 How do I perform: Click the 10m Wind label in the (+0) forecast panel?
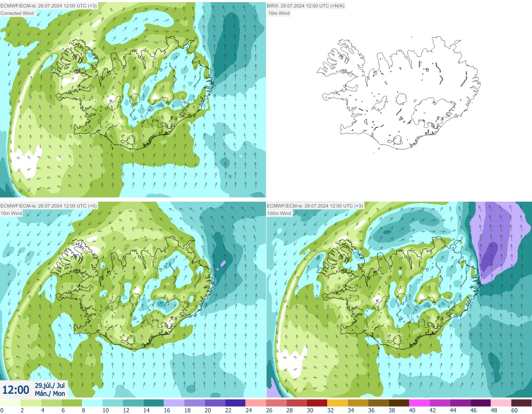pos(12,213)
